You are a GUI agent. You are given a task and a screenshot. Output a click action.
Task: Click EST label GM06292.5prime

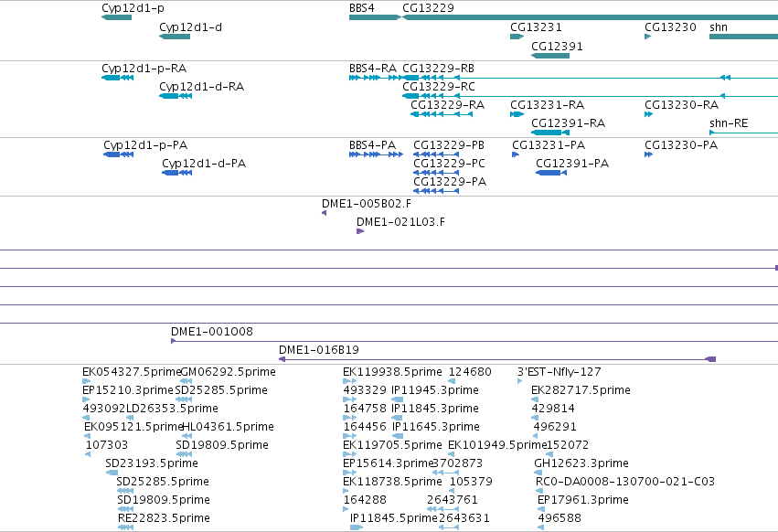229,372
